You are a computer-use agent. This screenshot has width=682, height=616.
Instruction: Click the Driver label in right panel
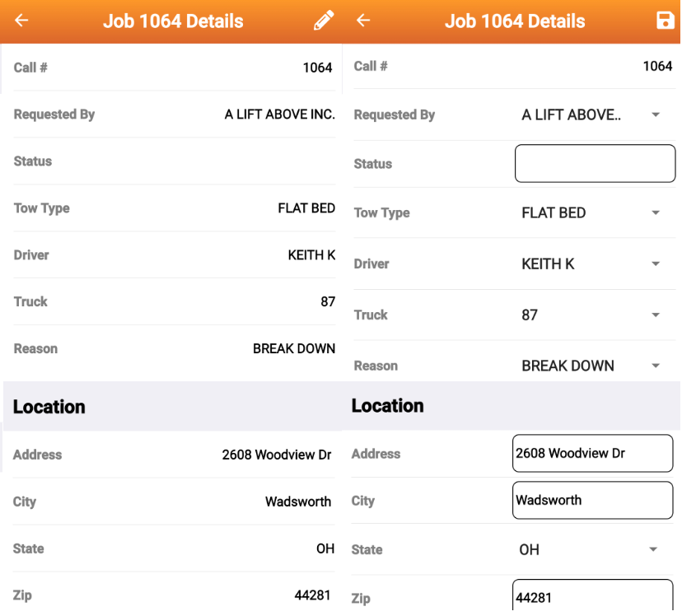pyautogui.click(x=371, y=264)
